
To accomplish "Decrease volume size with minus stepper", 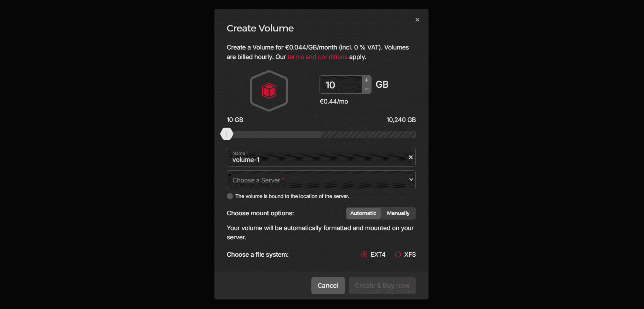I will [x=367, y=89].
